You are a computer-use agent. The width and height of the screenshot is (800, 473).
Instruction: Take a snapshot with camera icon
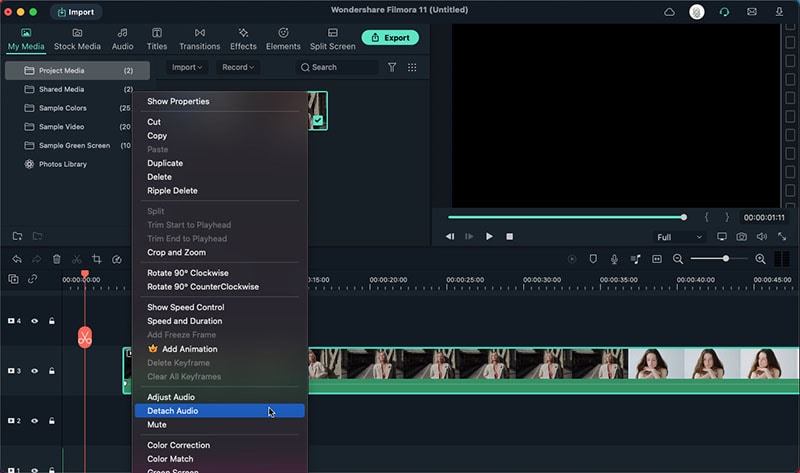click(x=741, y=237)
